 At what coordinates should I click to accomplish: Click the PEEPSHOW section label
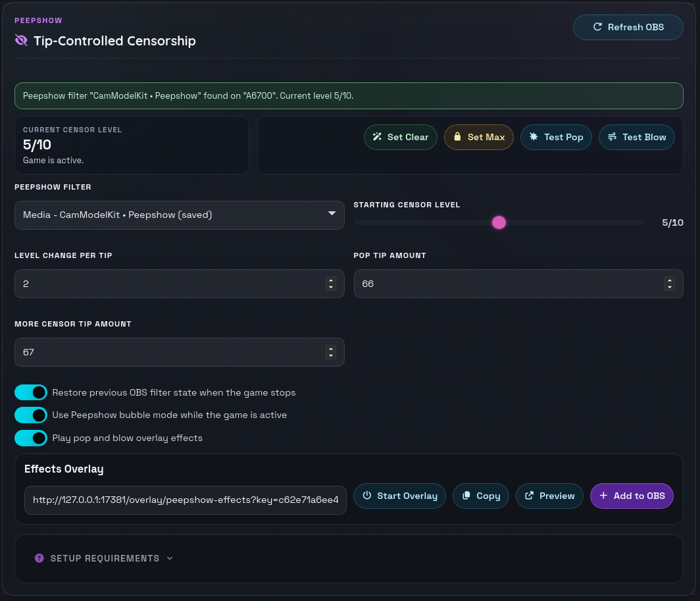pyautogui.click(x=38, y=20)
